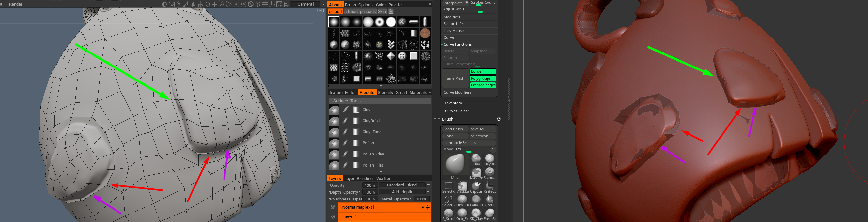Select the white solid circle alpha
The width and height of the screenshot is (868, 222).
(x=391, y=22)
